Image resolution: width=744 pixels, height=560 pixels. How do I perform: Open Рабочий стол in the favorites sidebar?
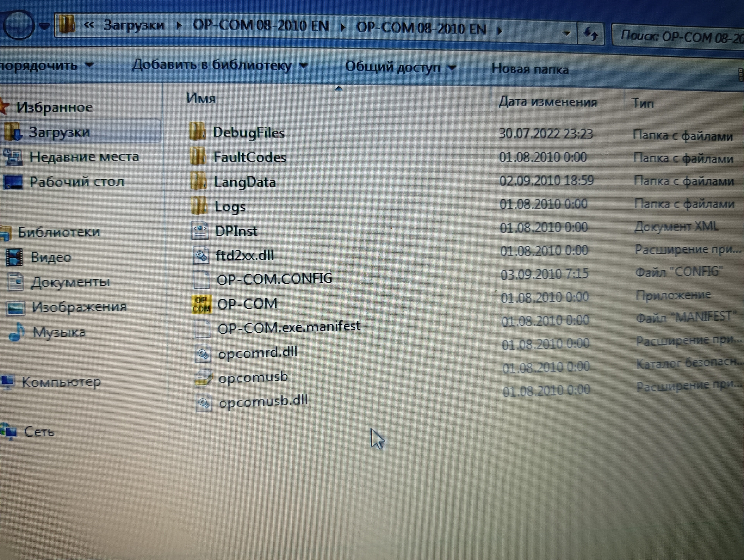tap(76, 182)
